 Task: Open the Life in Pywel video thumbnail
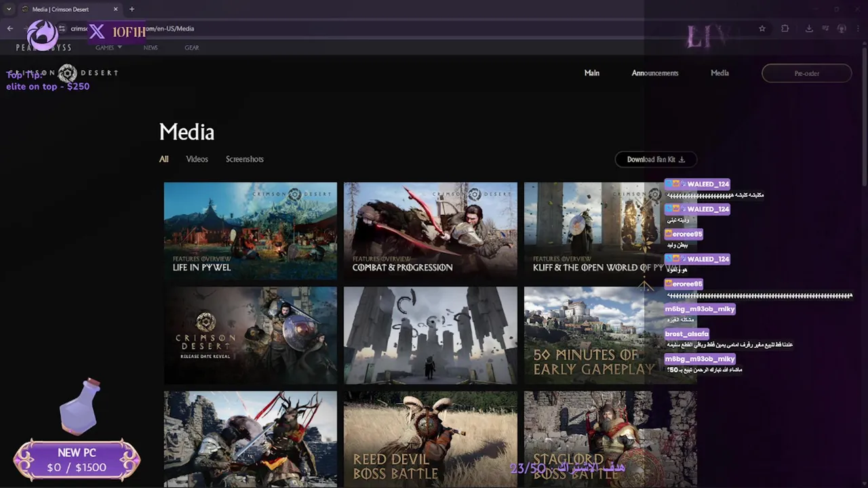click(250, 230)
